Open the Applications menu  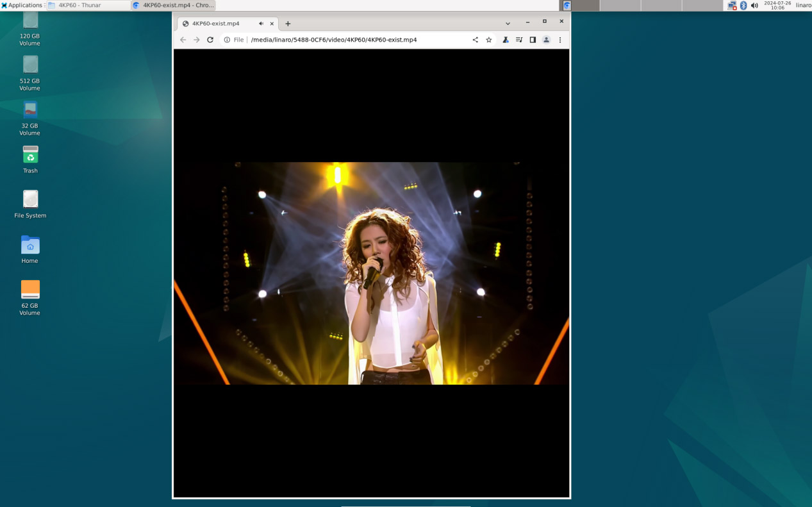coord(22,5)
